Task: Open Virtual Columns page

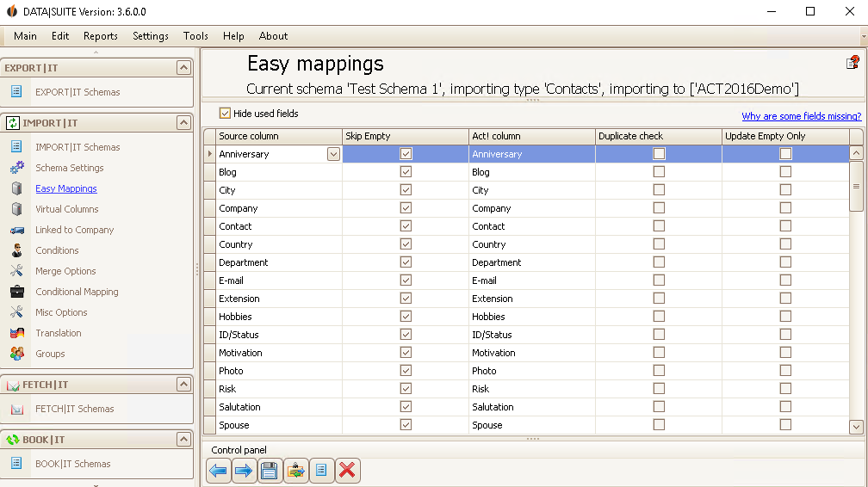Action: (67, 209)
